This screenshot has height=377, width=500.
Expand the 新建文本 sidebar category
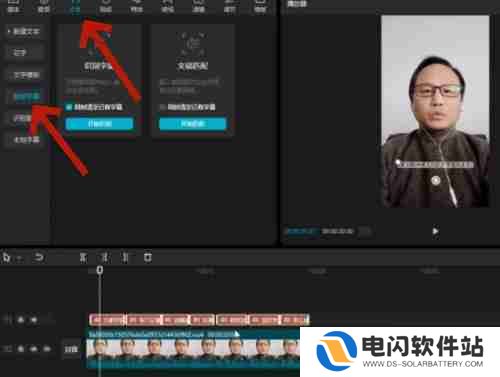24,32
